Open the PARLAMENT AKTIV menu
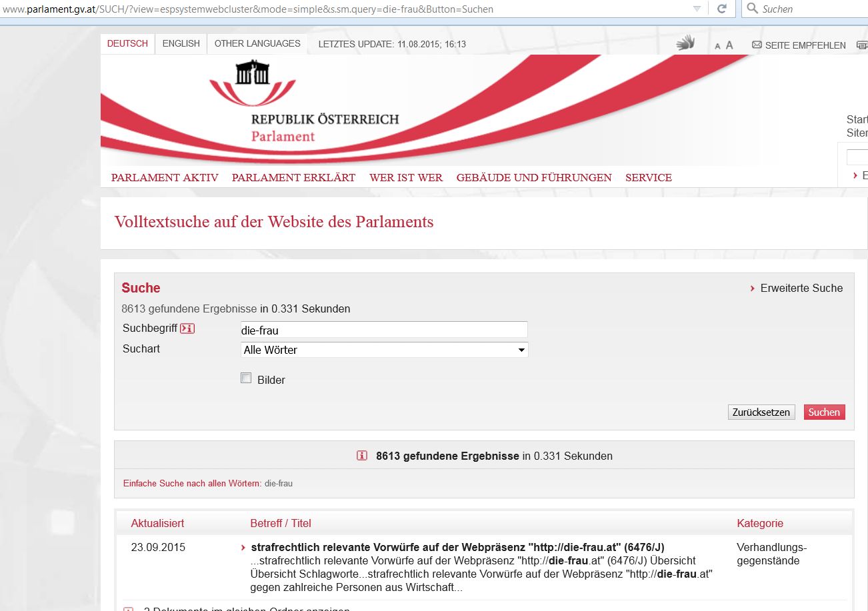Image resolution: width=868 pixels, height=611 pixels. pyautogui.click(x=165, y=177)
